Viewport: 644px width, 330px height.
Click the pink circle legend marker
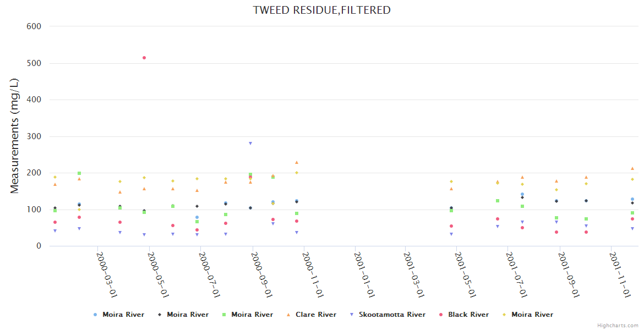[441, 315]
